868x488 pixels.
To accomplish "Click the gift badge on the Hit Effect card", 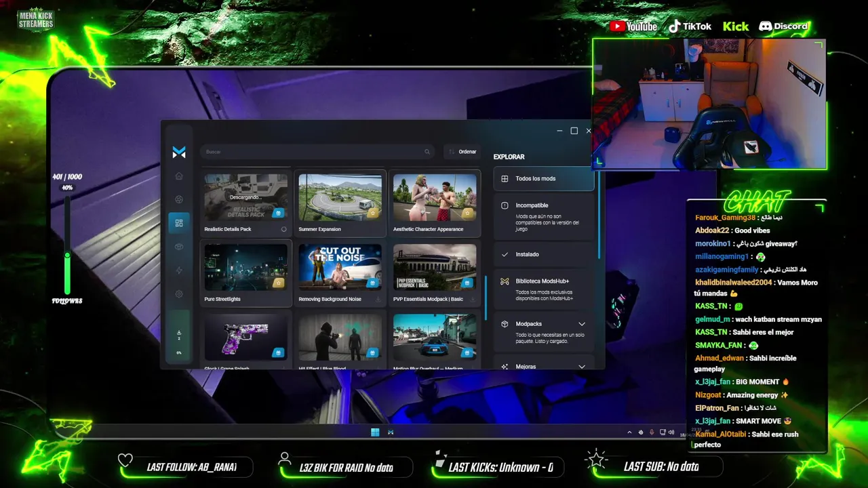I will [x=372, y=352].
